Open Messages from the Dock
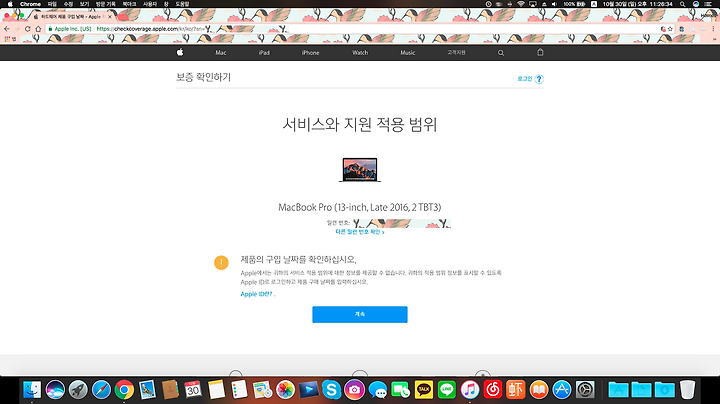The width and height of the screenshot is (720, 404). [x=377, y=390]
